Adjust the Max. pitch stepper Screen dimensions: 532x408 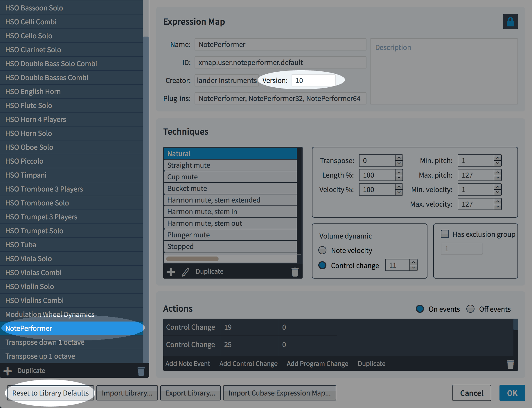[x=498, y=175]
